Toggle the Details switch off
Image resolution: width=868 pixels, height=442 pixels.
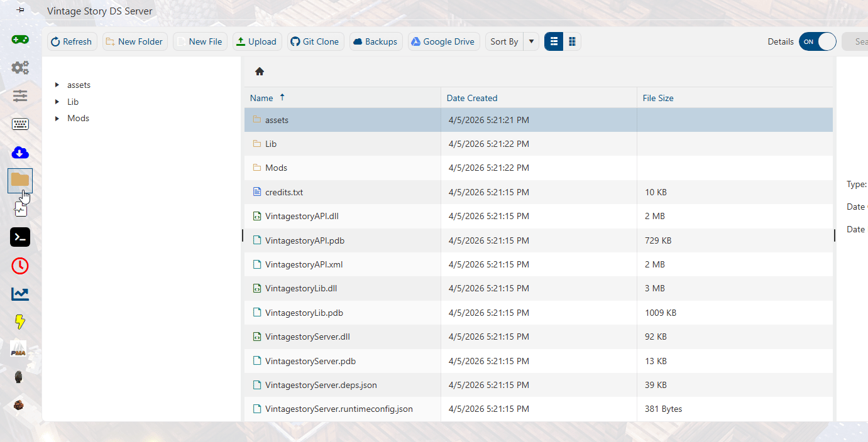pyautogui.click(x=817, y=41)
